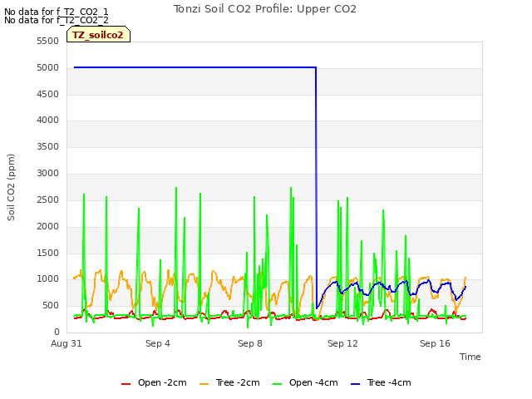532x399 pixels.
Task: Click the 3500 y-axis tick label
Action: pos(48,146)
